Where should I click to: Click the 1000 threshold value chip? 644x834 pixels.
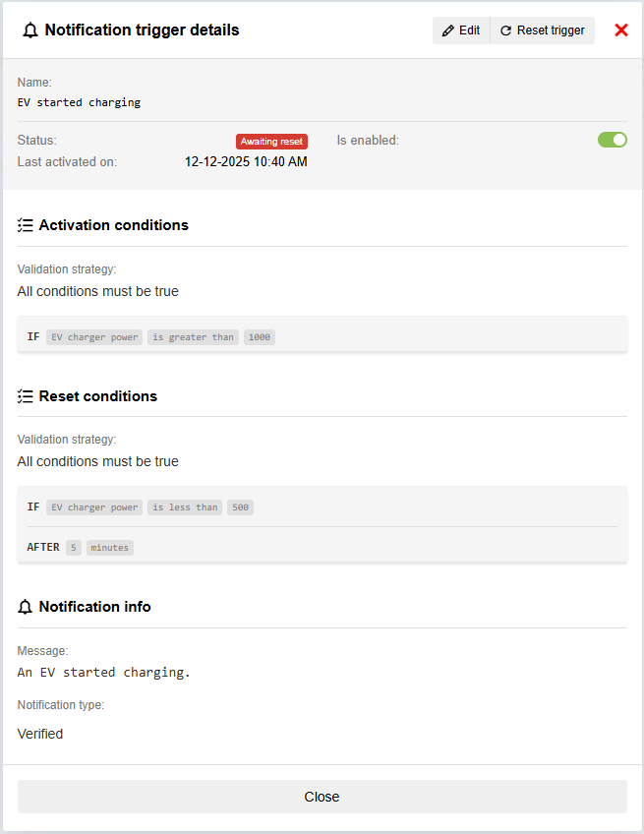click(x=260, y=337)
